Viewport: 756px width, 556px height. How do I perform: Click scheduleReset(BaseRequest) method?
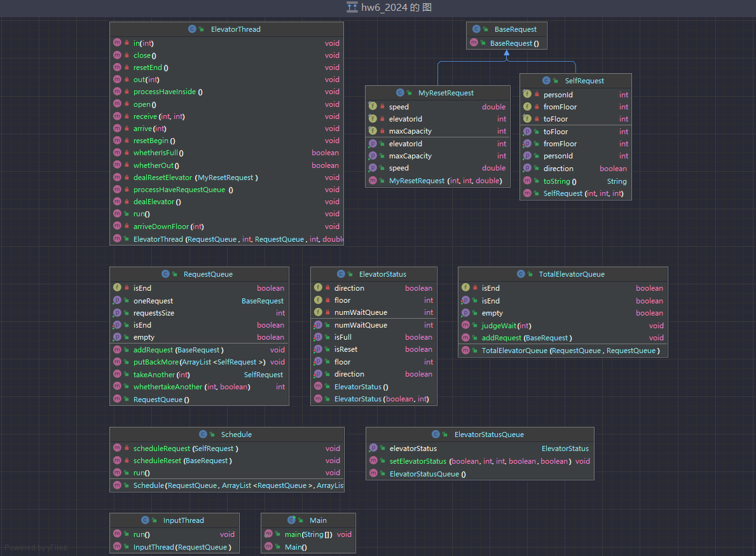(x=226, y=461)
